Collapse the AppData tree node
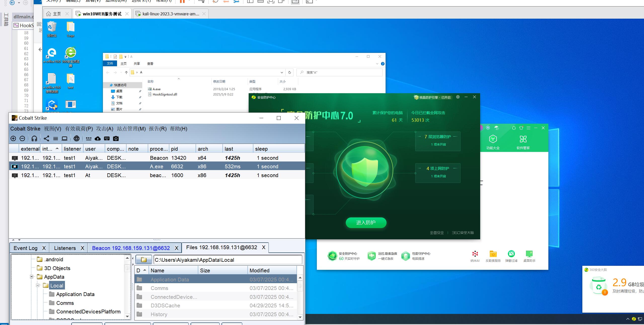 (x=32, y=277)
